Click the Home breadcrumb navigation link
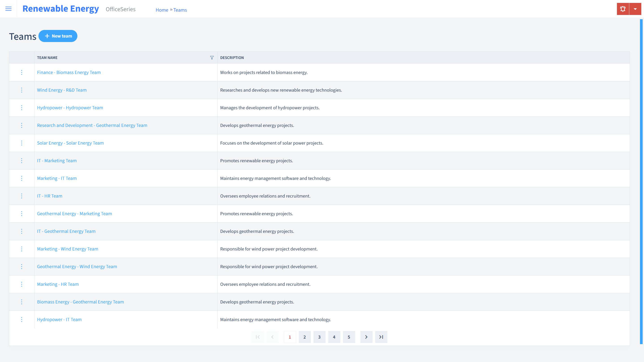Viewport: 644px width, 362px height. (x=162, y=10)
